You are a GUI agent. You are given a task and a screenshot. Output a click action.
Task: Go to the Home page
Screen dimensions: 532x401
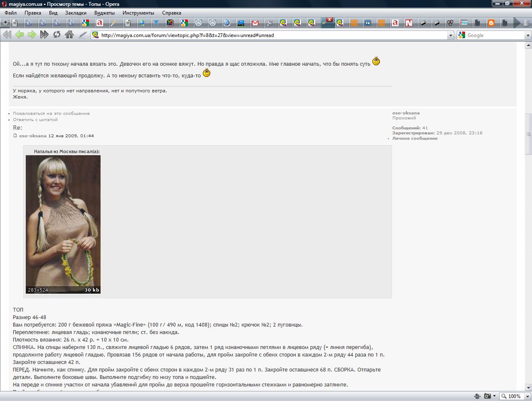point(69,35)
